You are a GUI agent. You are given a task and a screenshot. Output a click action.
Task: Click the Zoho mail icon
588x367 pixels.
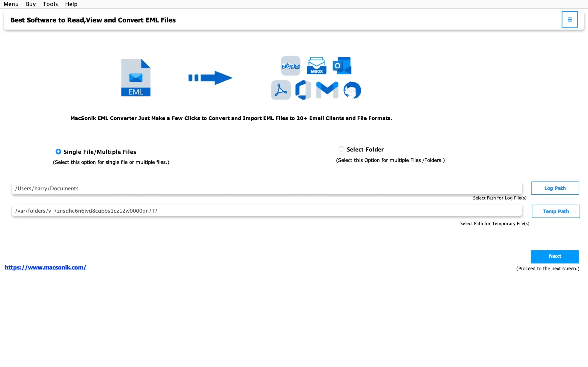click(291, 66)
